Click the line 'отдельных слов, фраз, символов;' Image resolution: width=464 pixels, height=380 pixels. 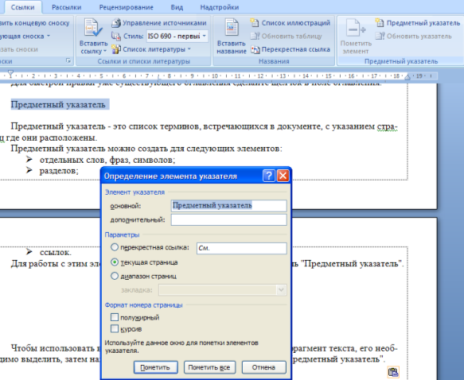[107, 160]
